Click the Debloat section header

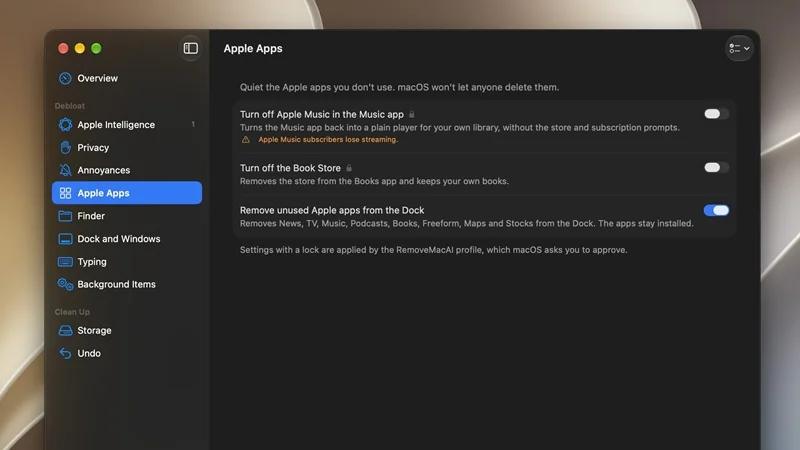(x=70, y=106)
